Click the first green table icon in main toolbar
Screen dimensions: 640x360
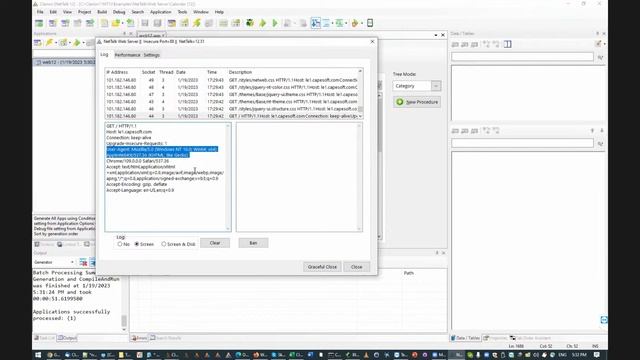point(39,23)
